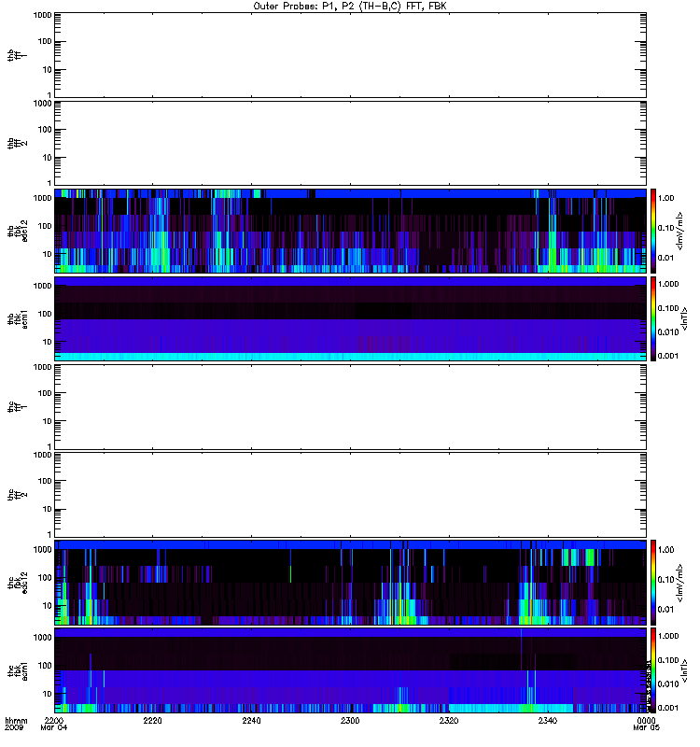Click the 'thc fff 2' axis label
700x747 pixels.
[x=18, y=495]
